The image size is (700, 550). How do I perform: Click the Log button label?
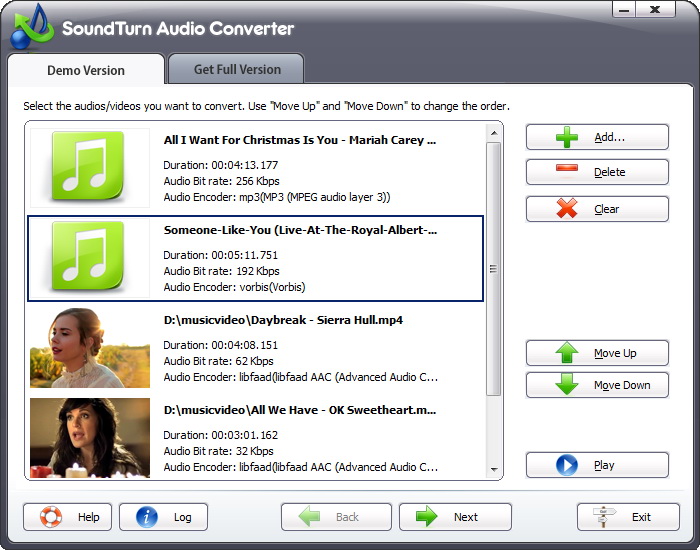coord(183,517)
